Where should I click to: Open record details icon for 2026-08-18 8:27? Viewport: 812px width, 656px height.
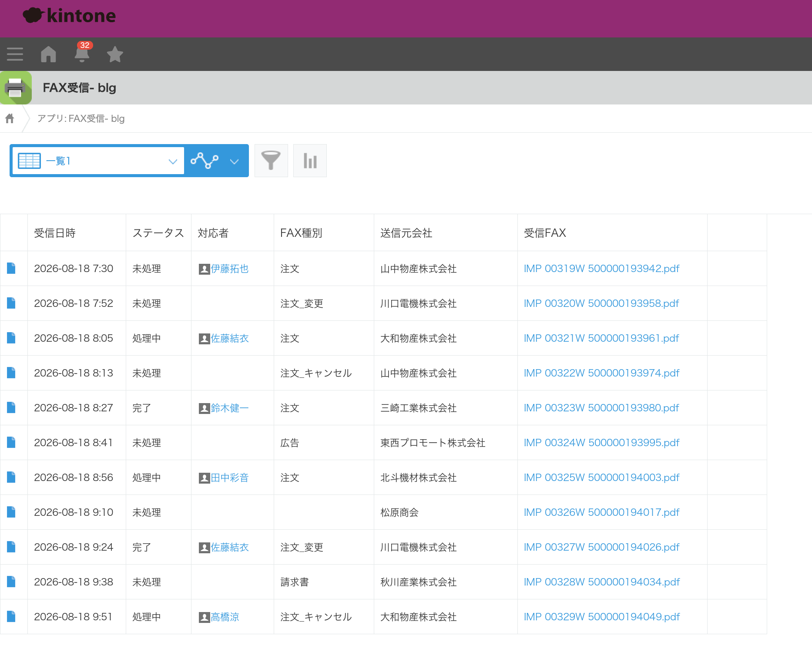click(x=11, y=407)
